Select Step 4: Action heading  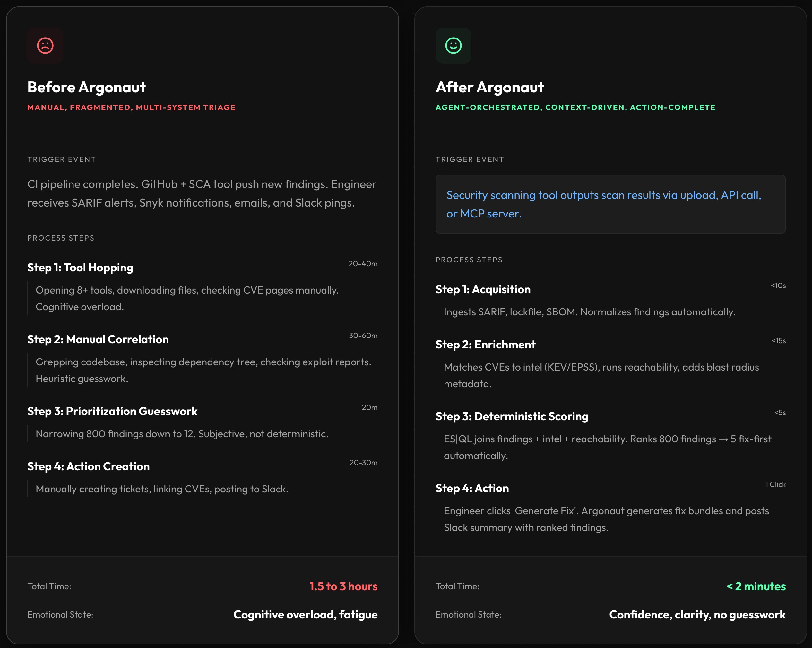472,488
